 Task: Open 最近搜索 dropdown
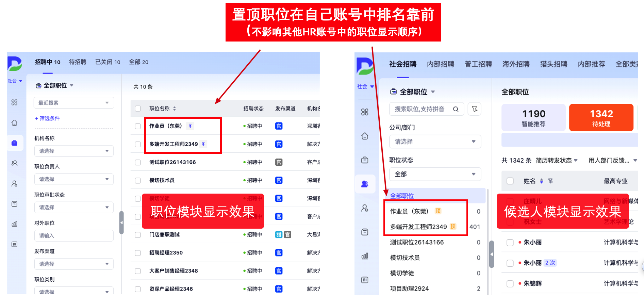(74, 103)
